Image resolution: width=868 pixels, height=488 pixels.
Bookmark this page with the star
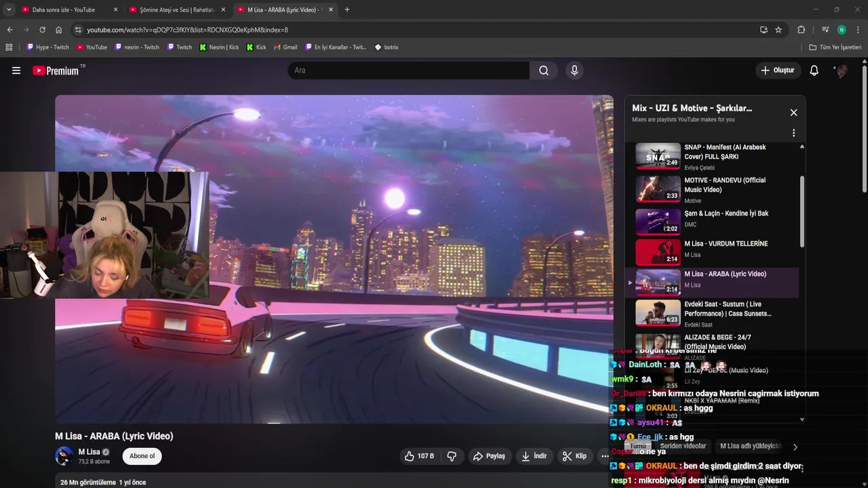coord(778,30)
